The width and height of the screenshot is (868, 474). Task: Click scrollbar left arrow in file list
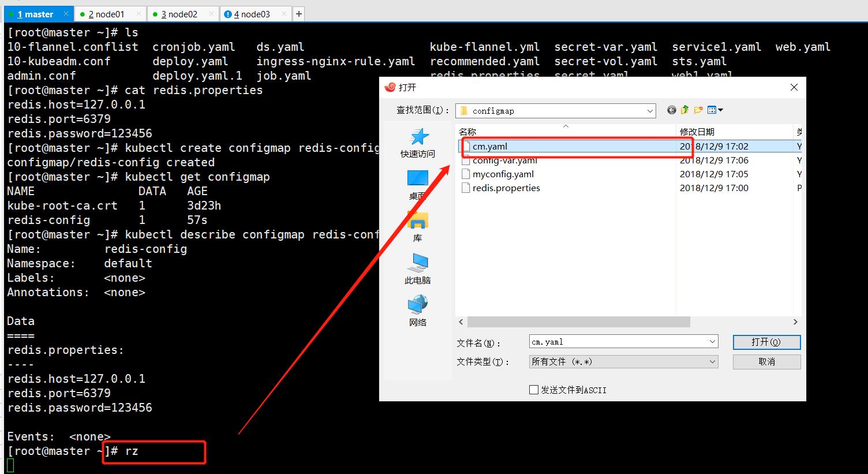[x=461, y=322]
